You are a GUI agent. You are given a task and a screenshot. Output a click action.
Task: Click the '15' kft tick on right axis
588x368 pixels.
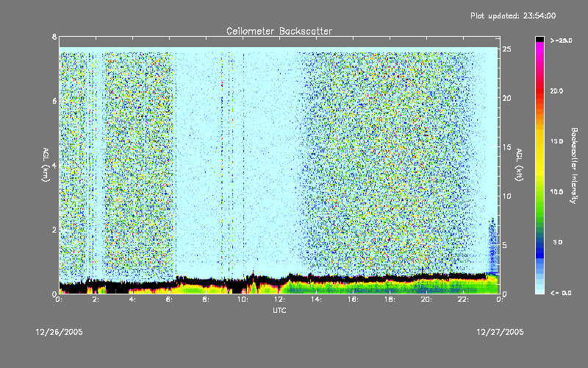(x=506, y=146)
